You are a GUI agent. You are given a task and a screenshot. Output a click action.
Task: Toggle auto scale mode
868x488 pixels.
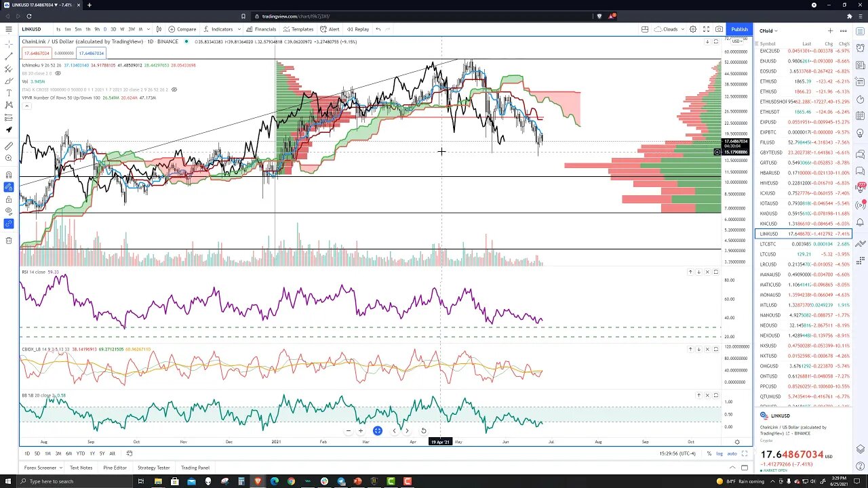pos(732,453)
